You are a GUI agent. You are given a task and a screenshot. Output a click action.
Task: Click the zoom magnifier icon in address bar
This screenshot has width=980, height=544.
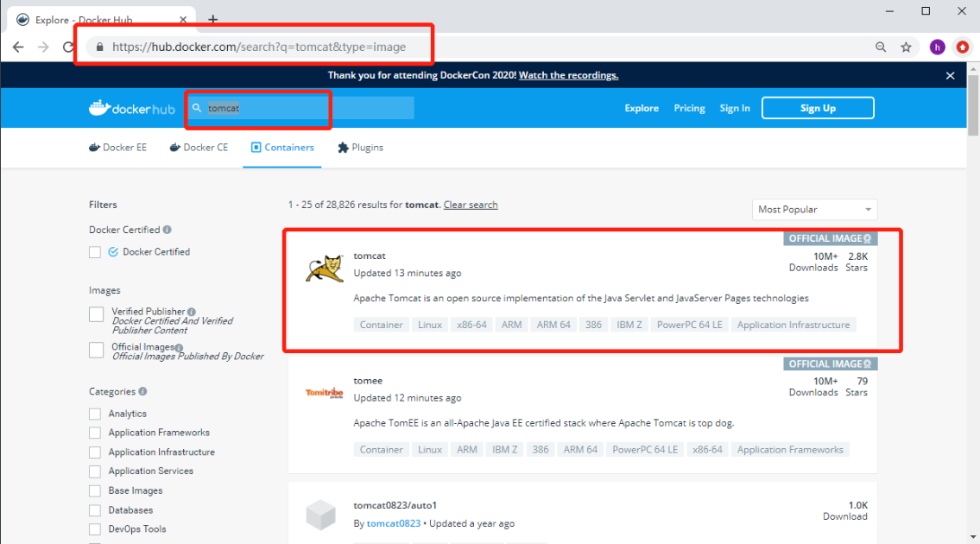pos(881,47)
